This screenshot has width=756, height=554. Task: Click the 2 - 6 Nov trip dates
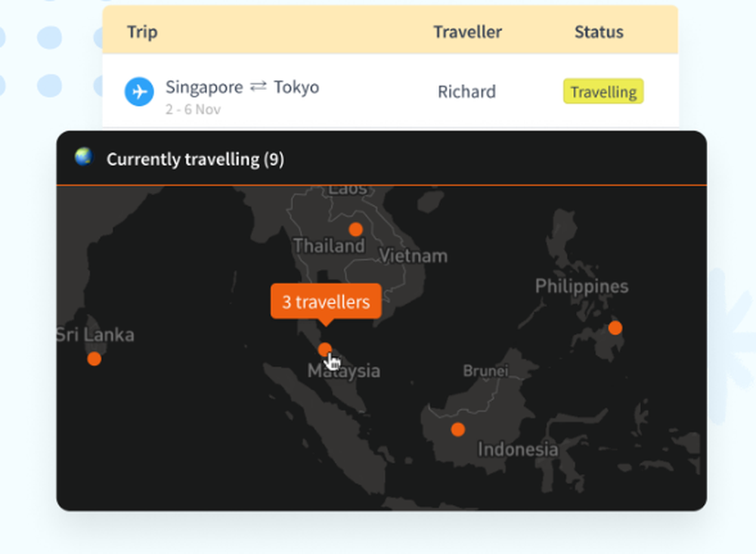coord(193,110)
